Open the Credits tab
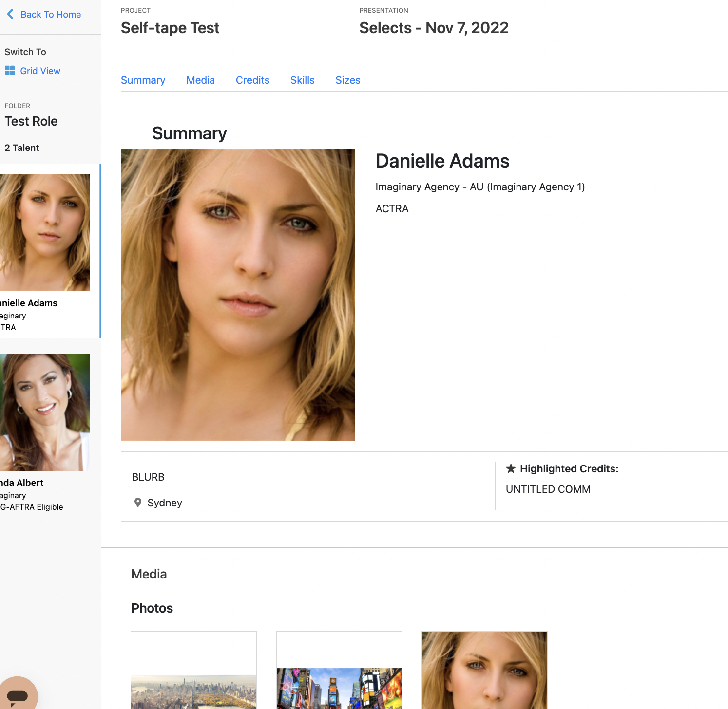This screenshot has height=709, width=728. click(x=252, y=80)
